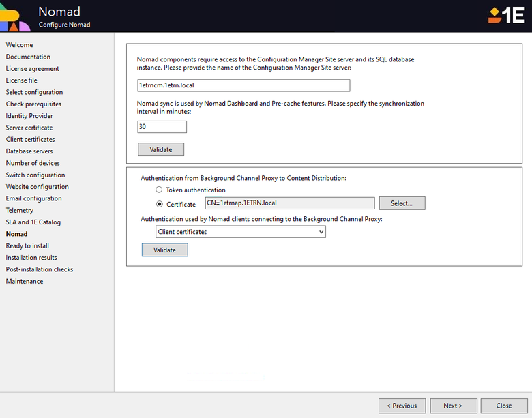The width and height of the screenshot is (532, 418).
Task: Click Validate in the authentication section
Action: point(164,250)
